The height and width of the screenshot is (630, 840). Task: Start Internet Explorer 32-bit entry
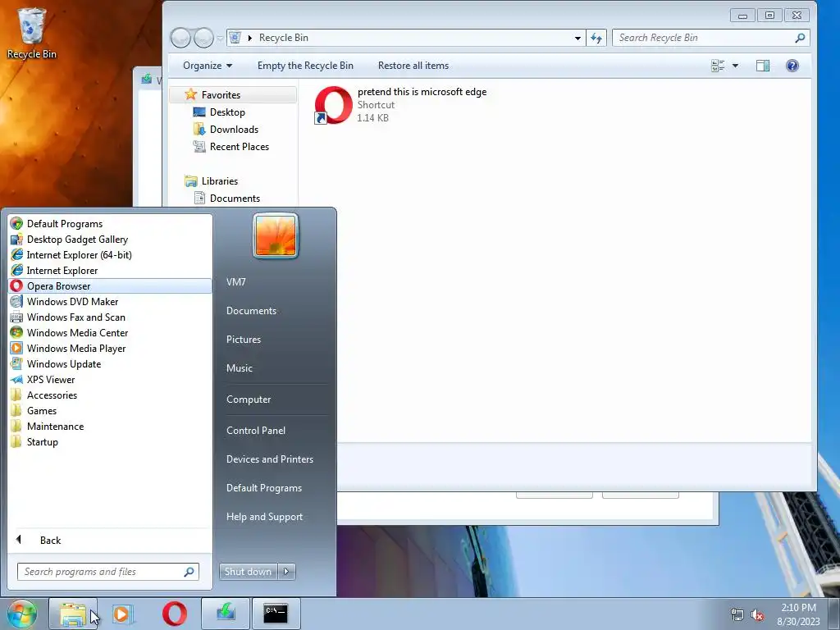[x=110, y=270]
